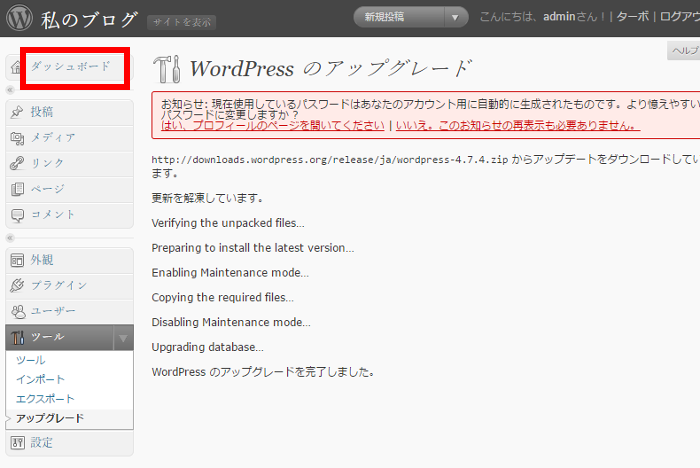
Task: Click the Disabling Maintenance mode… line
Action: pos(231,322)
